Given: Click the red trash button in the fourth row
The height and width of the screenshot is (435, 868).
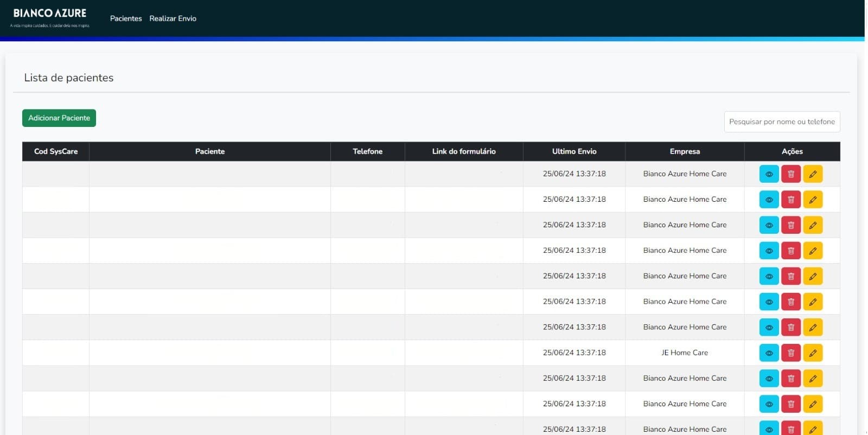Looking at the screenshot, I should point(791,251).
